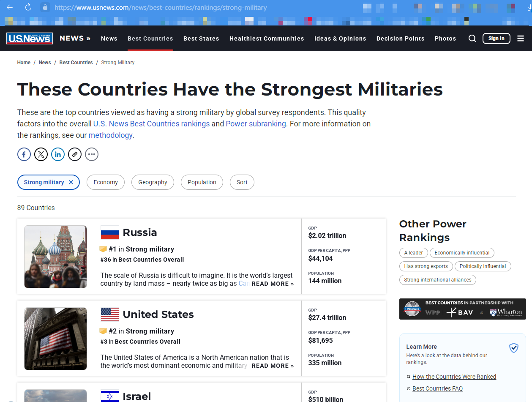The image size is (532, 402).
Task: Expand the NEWS » section menu
Action: point(75,38)
